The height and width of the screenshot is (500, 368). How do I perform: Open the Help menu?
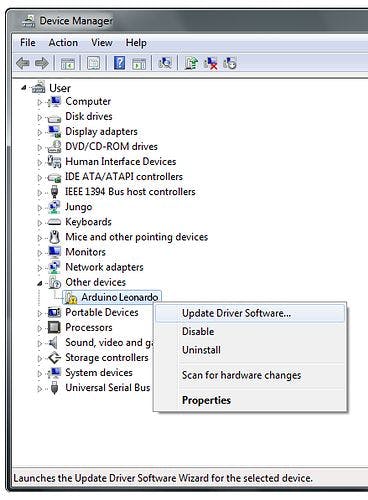click(136, 43)
